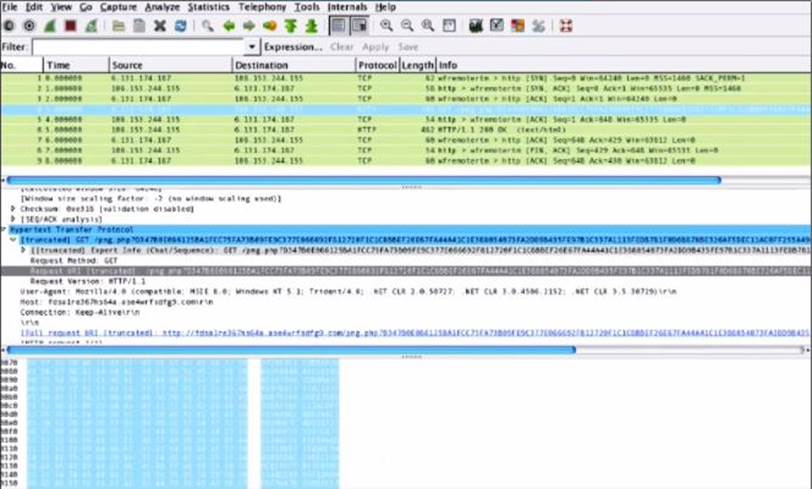Open the Filter history dropdown arrow
The height and width of the screenshot is (489, 812).
click(x=252, y=47)
